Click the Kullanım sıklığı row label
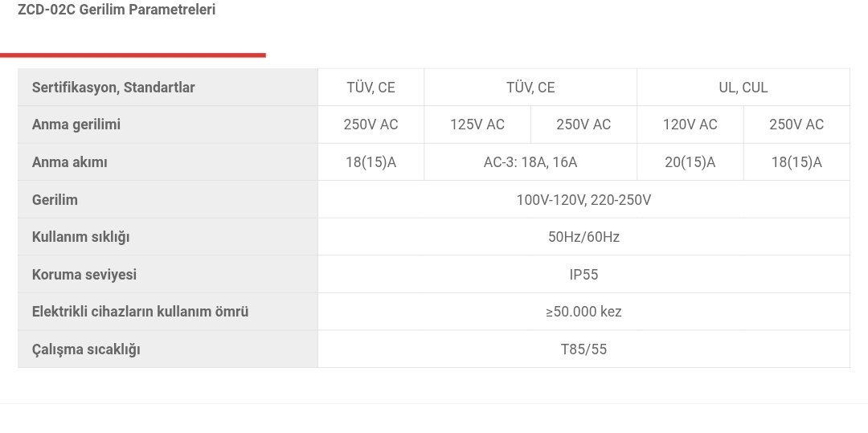868x433 pixels. (x=80, y=237)
